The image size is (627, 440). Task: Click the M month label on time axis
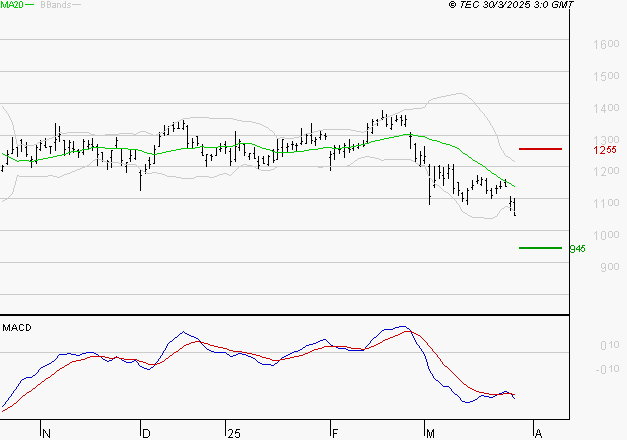[430, 434]
